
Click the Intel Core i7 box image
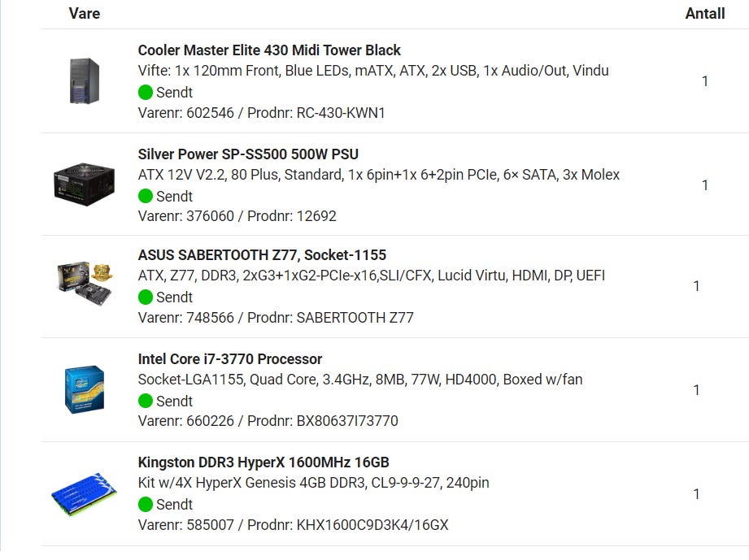coord(85,389)
